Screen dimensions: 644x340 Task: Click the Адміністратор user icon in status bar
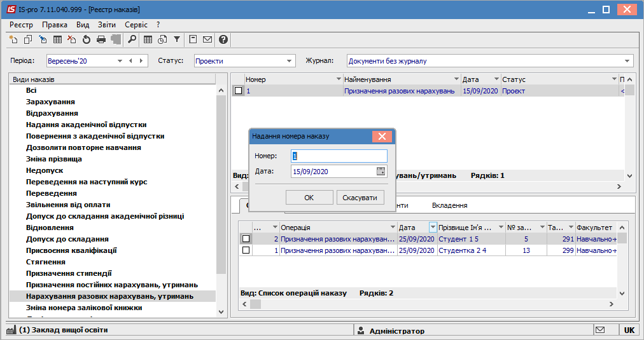361,330
